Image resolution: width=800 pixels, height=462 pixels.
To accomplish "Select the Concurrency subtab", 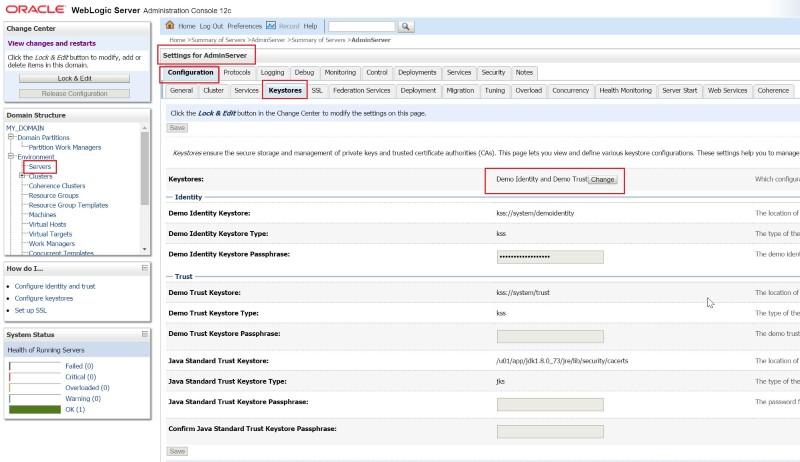I will point(570,91).
